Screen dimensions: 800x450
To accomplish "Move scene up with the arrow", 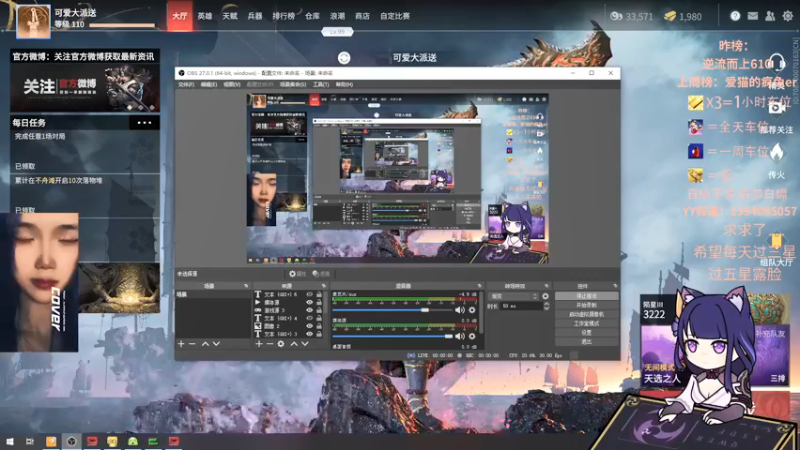I will [x=205, y=344].
